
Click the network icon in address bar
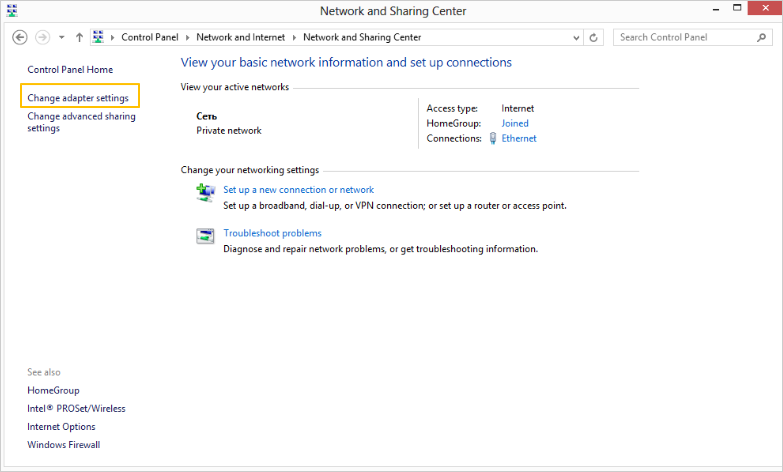coord(98,37)
